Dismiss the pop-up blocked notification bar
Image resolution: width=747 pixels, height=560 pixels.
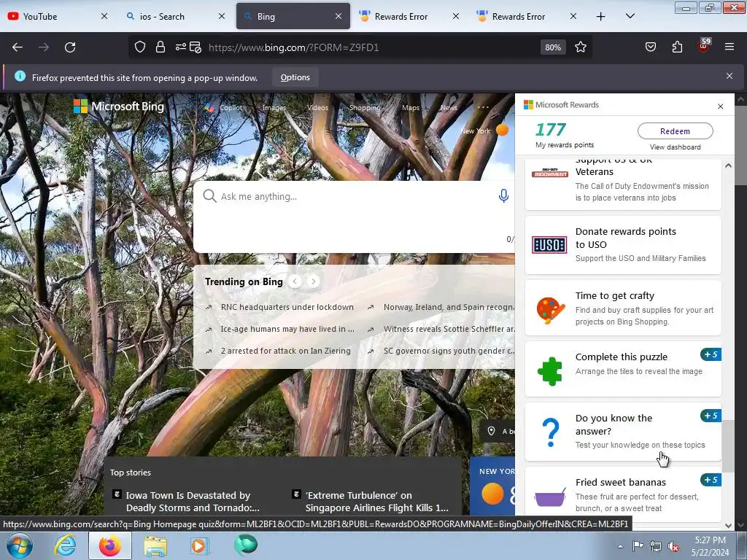coord(729,76)
